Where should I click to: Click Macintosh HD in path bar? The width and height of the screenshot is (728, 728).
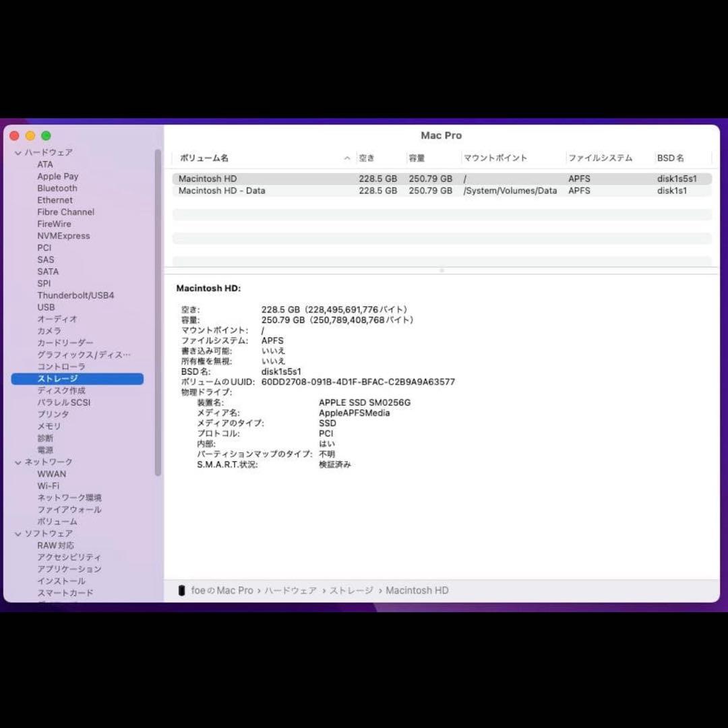click(x=417, y=590)
